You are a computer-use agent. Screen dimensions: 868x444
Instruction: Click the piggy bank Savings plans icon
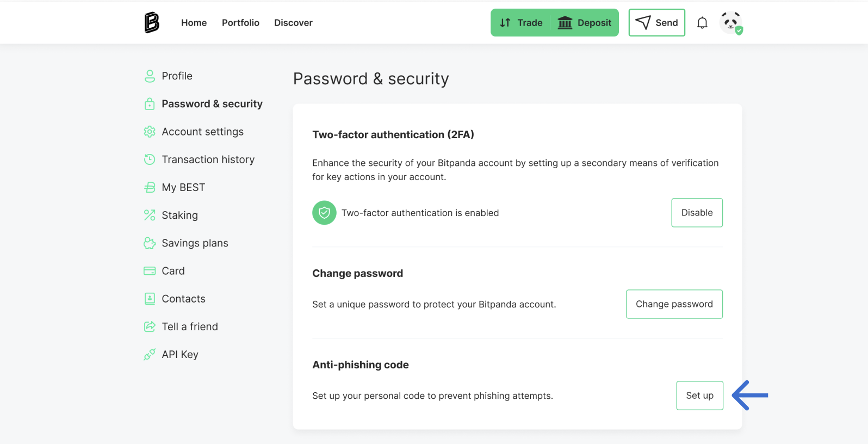150,243
